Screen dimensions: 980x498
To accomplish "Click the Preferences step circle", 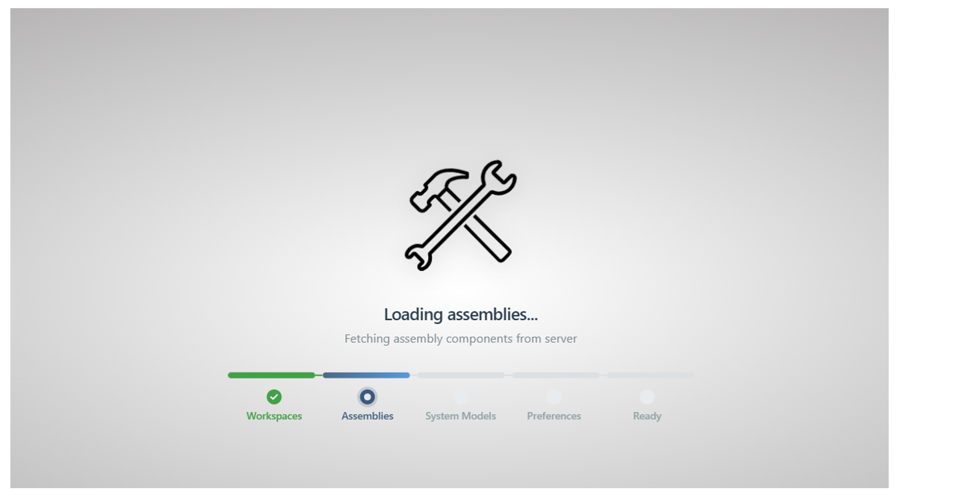I will point(554,397).
